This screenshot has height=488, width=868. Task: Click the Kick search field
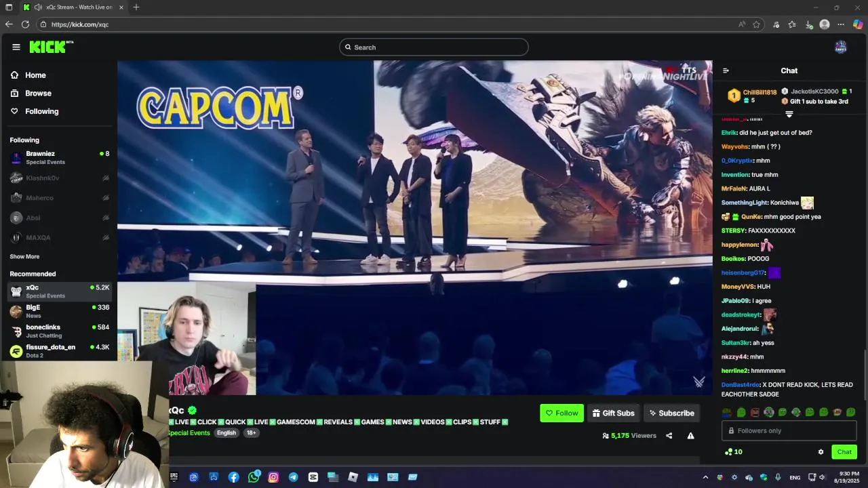tap(434, 47)
